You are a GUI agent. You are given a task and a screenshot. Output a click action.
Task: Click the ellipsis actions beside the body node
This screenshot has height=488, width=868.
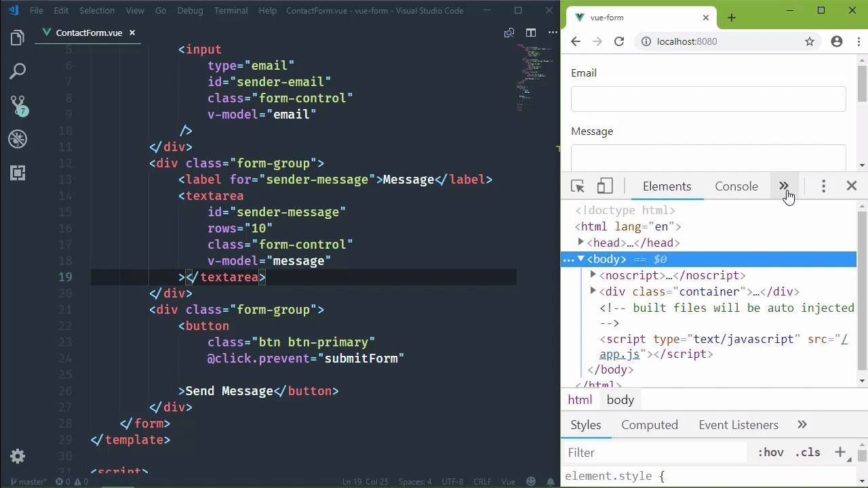pyautogui.click(x=568, y=260)
